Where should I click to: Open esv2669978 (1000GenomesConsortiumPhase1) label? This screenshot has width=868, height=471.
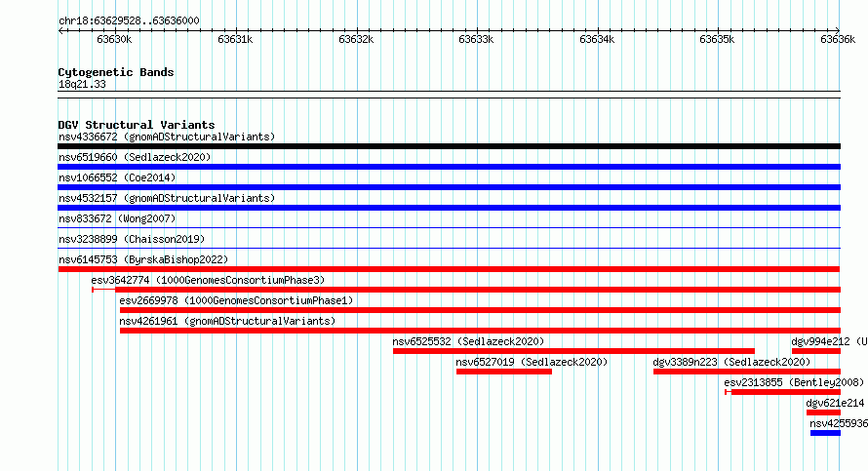click(236, 300)
